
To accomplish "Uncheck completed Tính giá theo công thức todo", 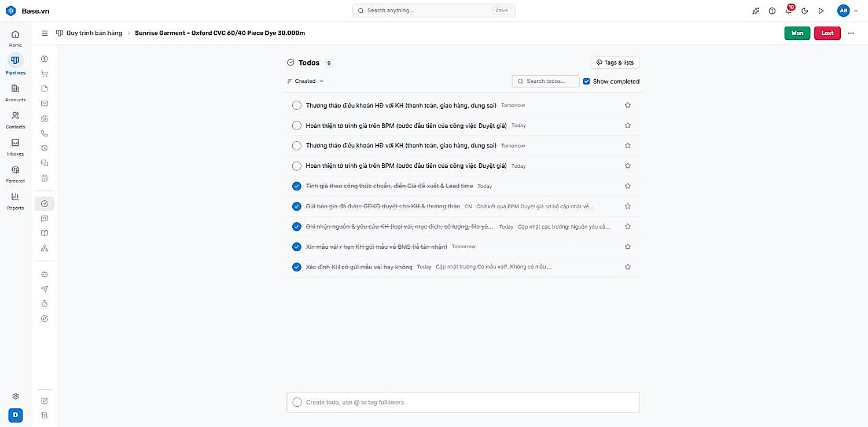I will coord(297,186).
